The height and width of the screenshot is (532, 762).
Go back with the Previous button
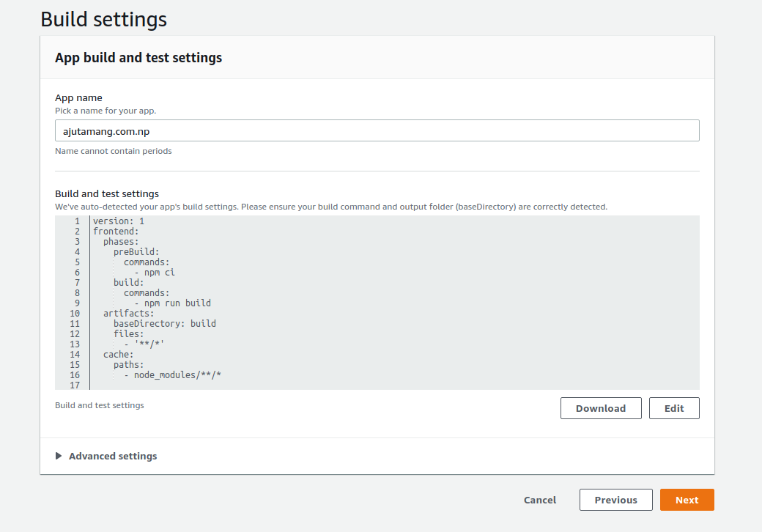point(615,500)
